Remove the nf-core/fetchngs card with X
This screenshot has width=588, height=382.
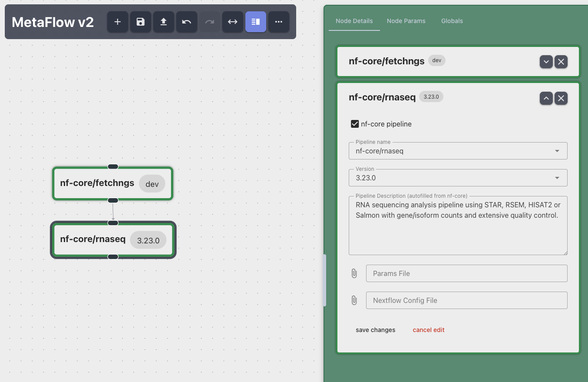[561, 62]
